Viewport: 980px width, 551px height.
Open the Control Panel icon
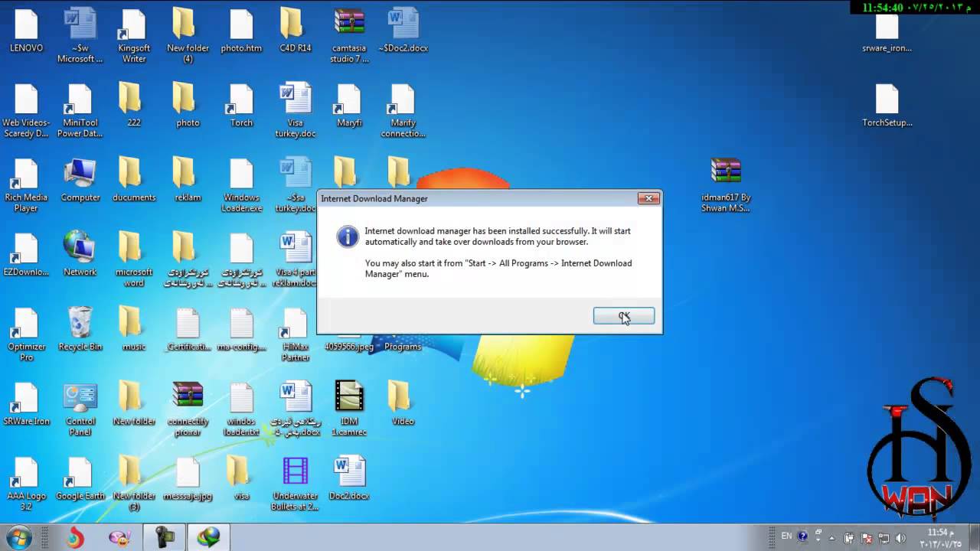pos(80,409)
